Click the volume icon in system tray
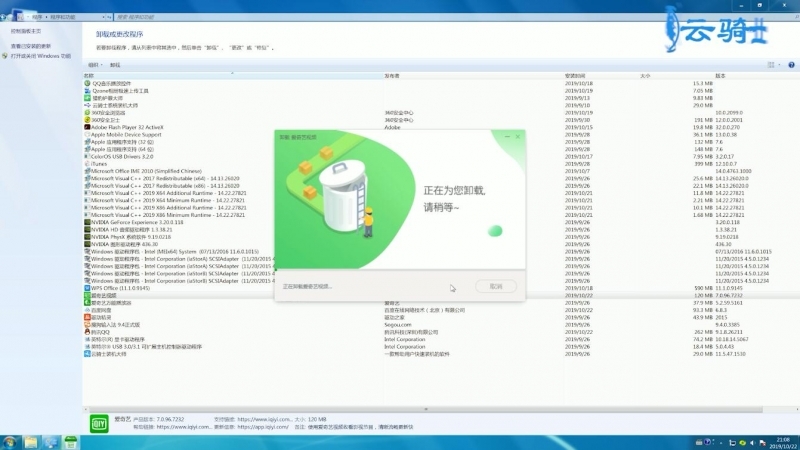 (753, 443)
